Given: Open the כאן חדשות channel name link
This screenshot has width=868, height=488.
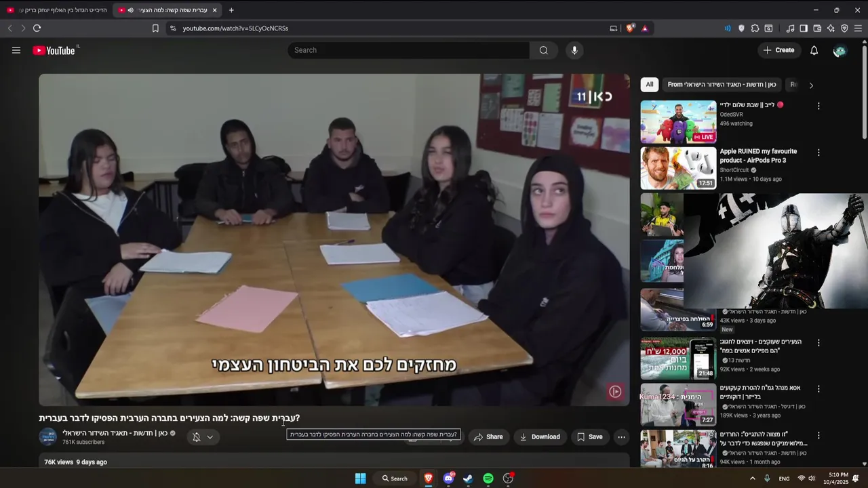Looking at the screenshot, I should [x=115, y=433].
